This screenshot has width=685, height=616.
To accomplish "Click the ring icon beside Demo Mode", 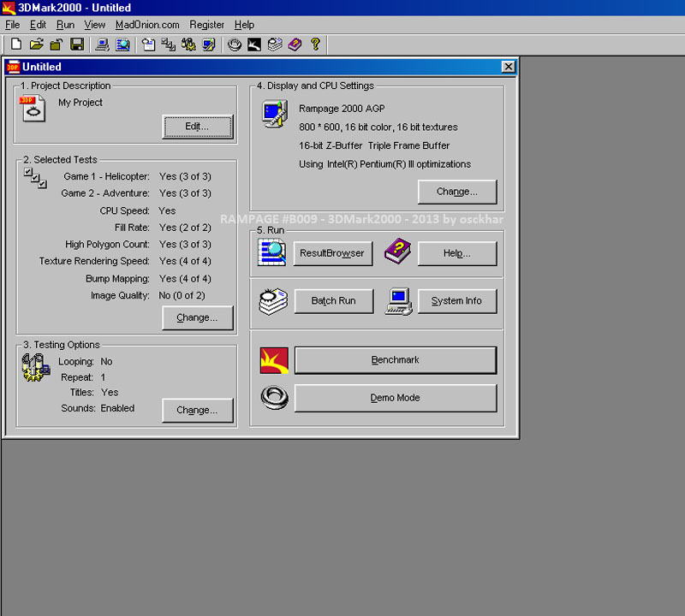I will 274,398.
